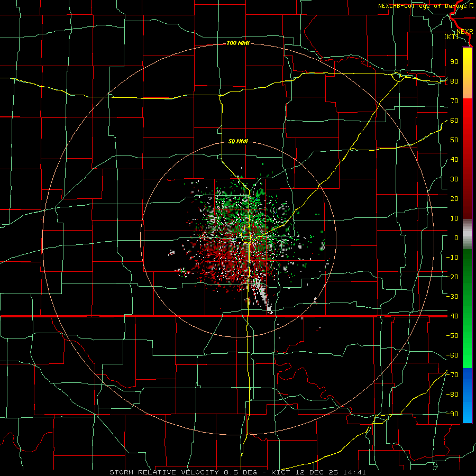
Task: Click the 80 value on velocity scale
Action: (454, 81)
